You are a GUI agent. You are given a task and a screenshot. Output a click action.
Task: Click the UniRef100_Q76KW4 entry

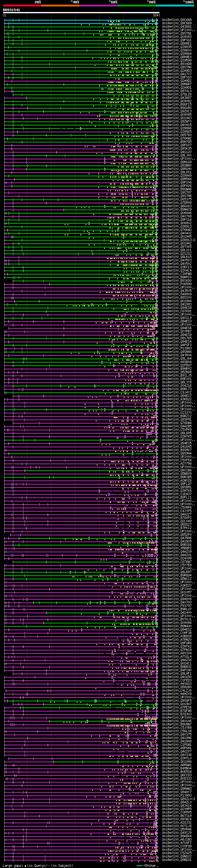point(176,422)
